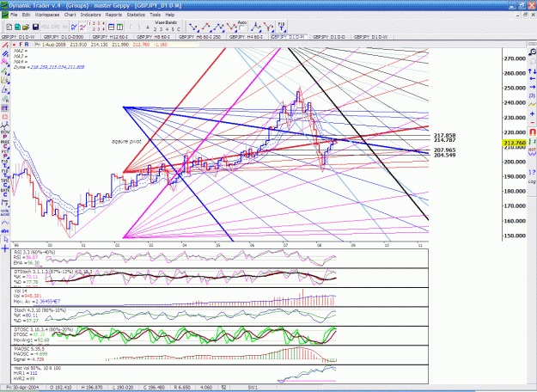Viewport: 537px width, 392px height.
Task: Open the Help menu
Action: [170, 15]
